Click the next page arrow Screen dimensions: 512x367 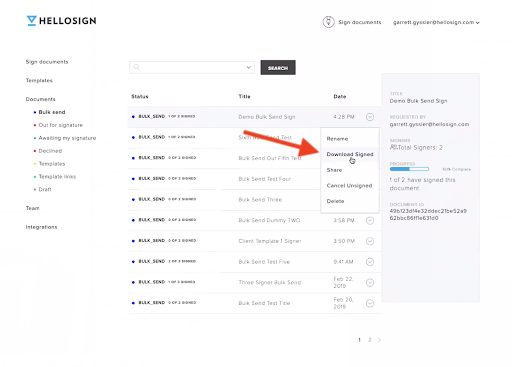coord(379,340)
